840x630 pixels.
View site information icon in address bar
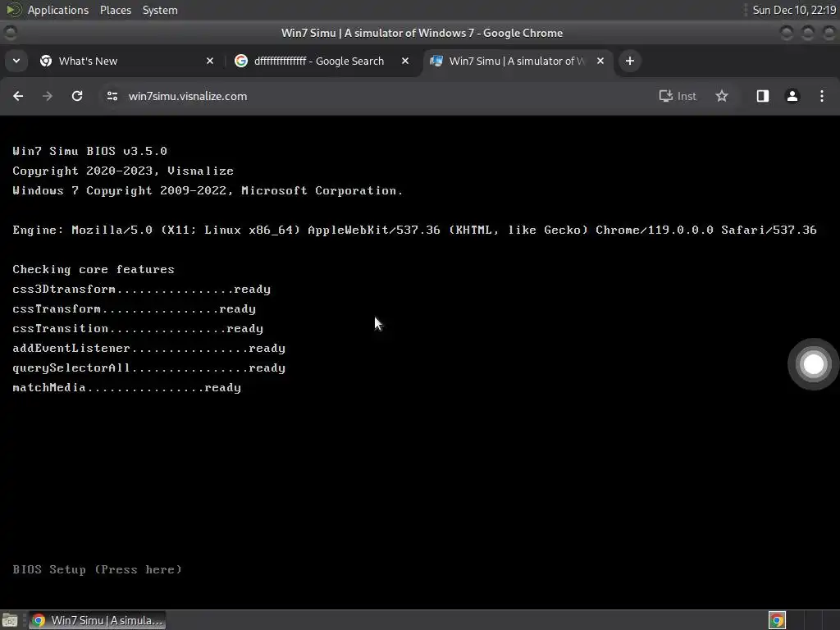click(112, 96)
